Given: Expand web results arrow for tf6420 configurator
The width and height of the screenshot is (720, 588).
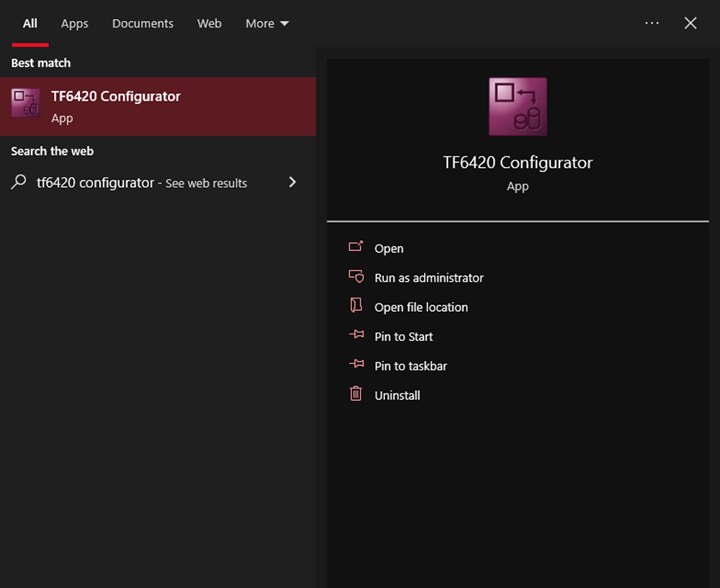Looking at the screenshot, I should [293, 182].
